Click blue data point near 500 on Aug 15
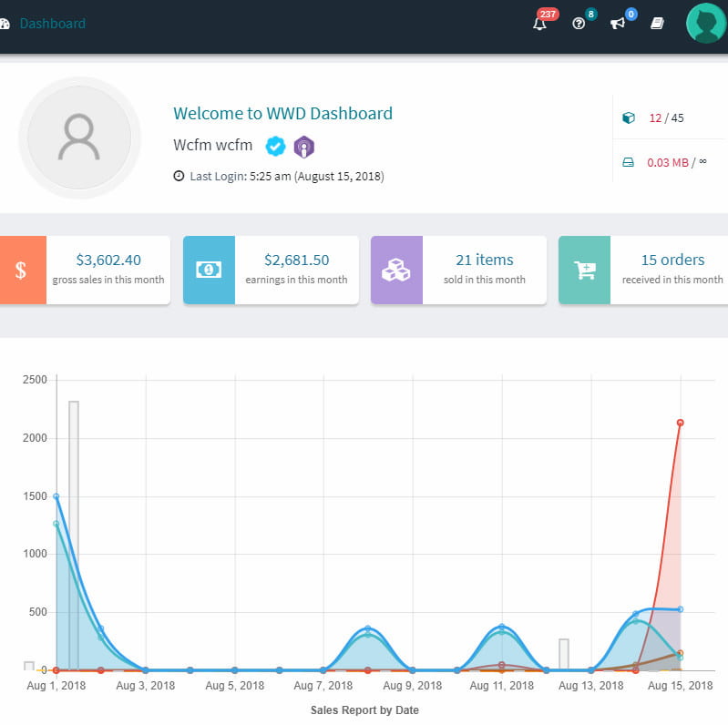This screenshot has height=725, width=728. 681,609
